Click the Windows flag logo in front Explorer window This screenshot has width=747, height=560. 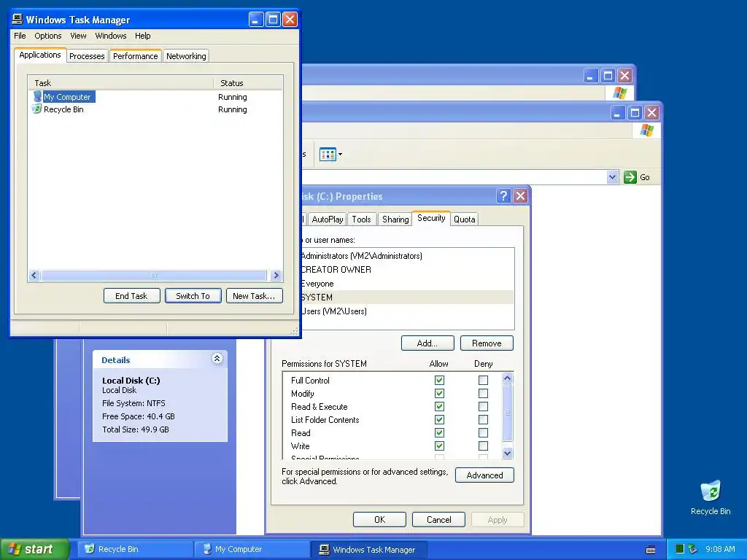(x=646, y=131)
